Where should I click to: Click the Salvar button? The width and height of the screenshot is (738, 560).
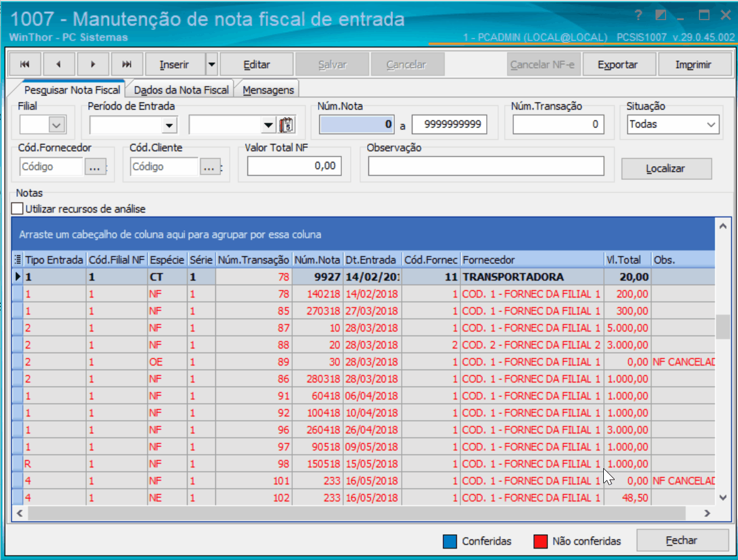[332, 64]
